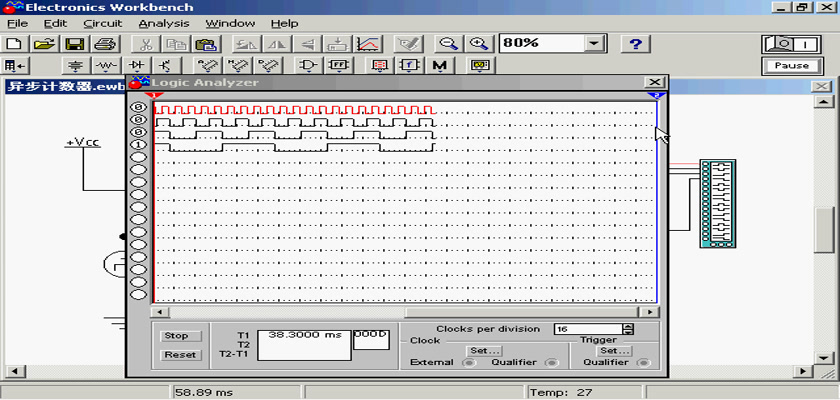Select the Clock Qualifier radio button
840x400 pixels.
point(552,363)
